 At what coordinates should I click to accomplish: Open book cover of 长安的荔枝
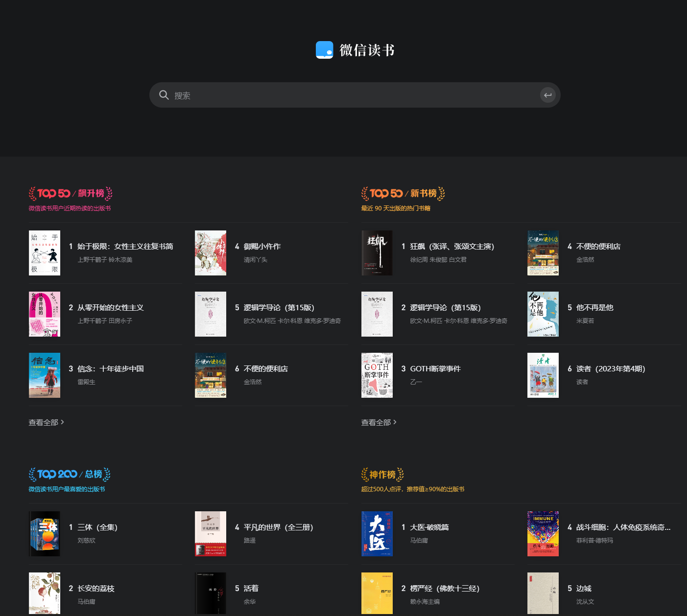click(x=45, y=593)
